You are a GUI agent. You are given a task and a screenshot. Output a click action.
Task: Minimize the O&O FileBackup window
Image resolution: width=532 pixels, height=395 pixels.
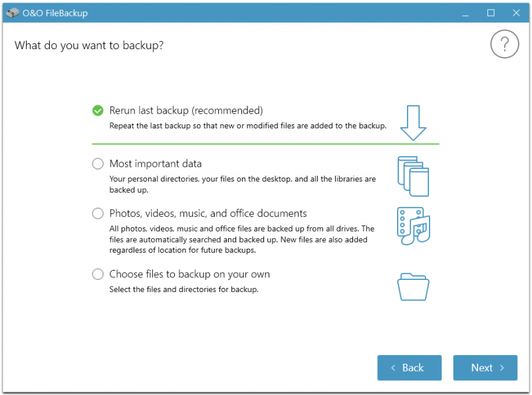tap(465, 13)
